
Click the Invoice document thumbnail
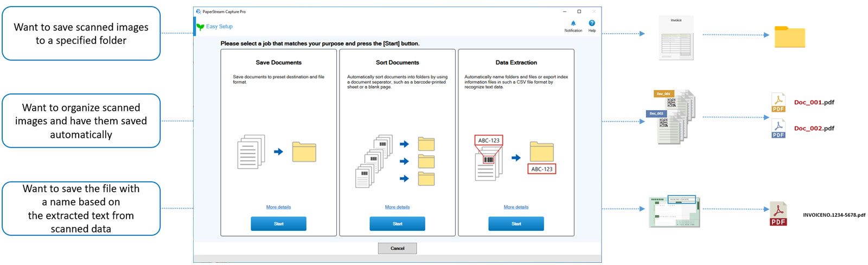pyautogui.click(x=676, y=38)
